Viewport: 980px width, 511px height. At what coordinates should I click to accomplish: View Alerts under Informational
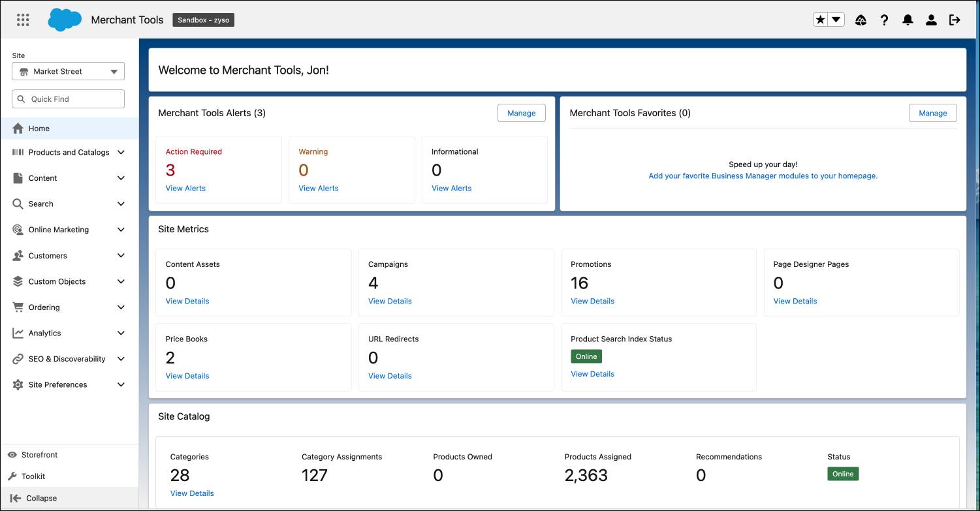pyautogui.click(x=452, y=188)
